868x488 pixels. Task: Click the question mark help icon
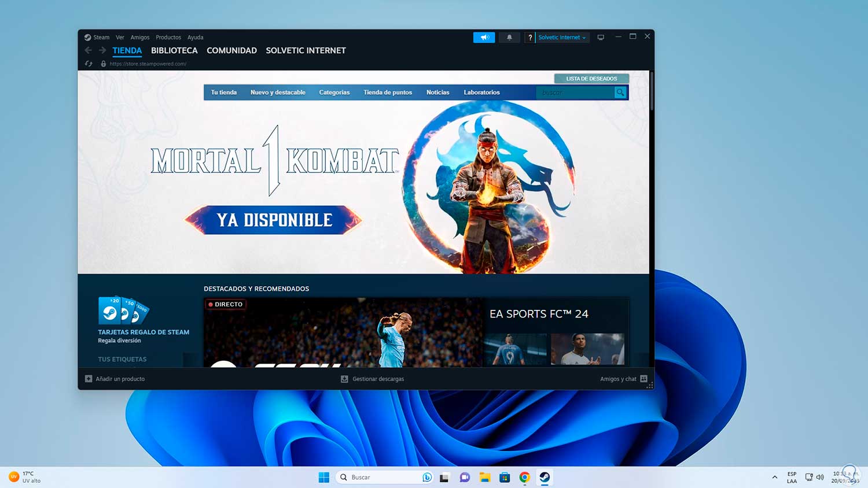point(529,38)
